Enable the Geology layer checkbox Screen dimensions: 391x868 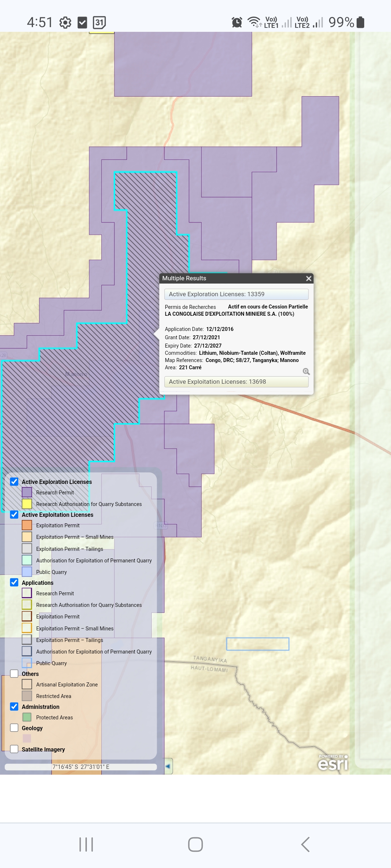tap(14, 728)
